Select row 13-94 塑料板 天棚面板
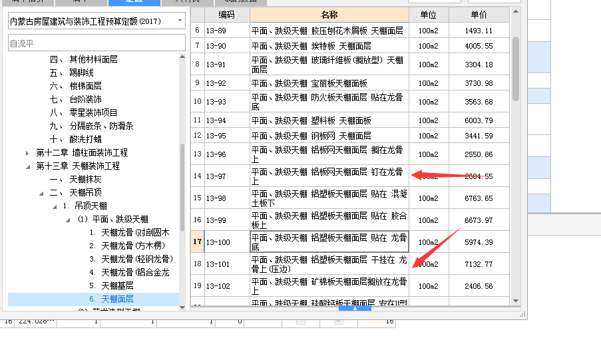Screen dimensions: 601x364 [x=350, y=120]
